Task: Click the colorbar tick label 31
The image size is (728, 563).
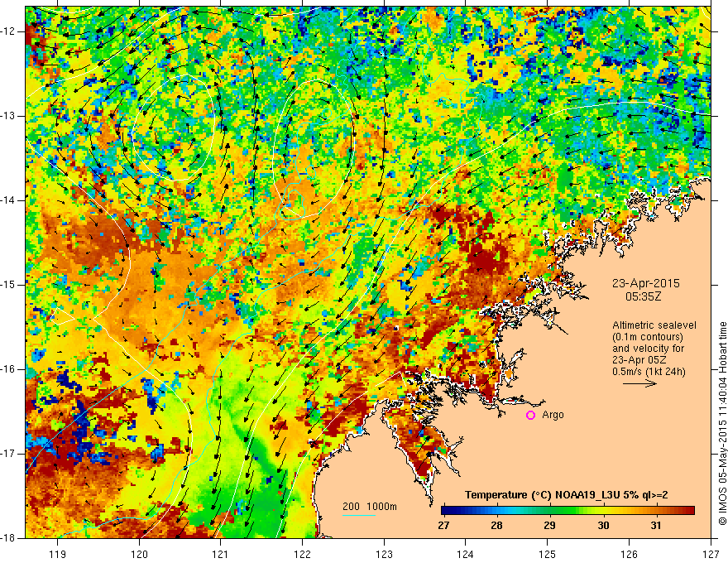Action: coord(655,525)
